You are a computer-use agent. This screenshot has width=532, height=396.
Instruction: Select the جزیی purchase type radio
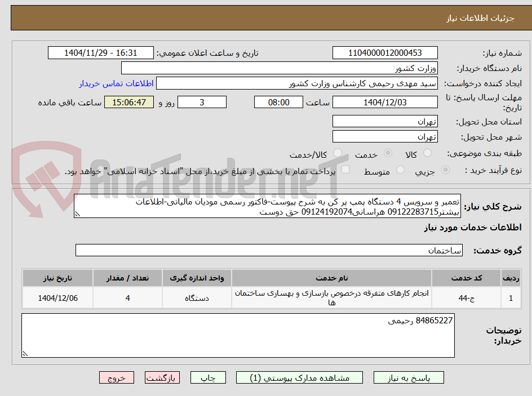pos(445,170)
